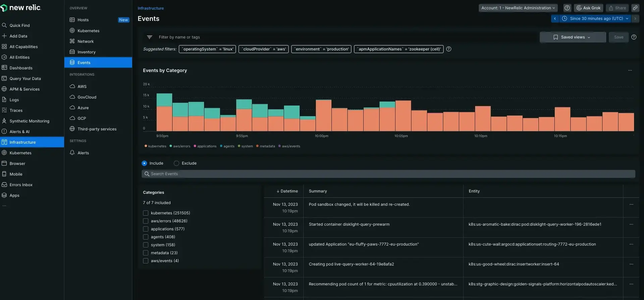Click the filter lines icon beside filter field
The width and height of the screenshot is (644, 300).
click(x=150, y=37)
